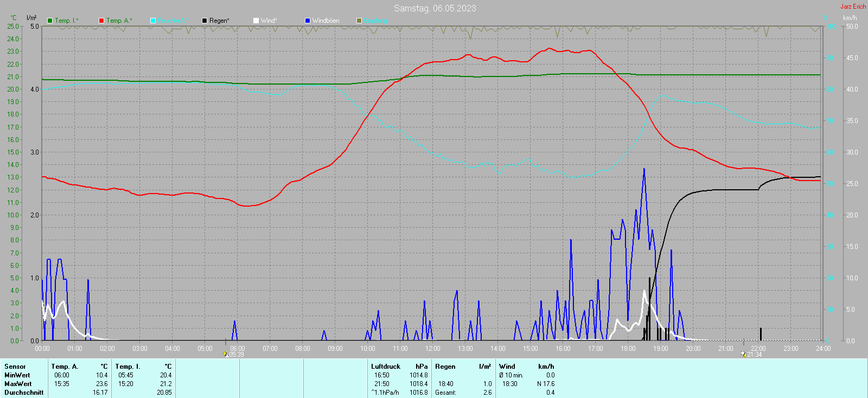This screenshot has height=398, width=868.
Task: Click the olive Empfang legend swatch
Action: coord(359,21)
